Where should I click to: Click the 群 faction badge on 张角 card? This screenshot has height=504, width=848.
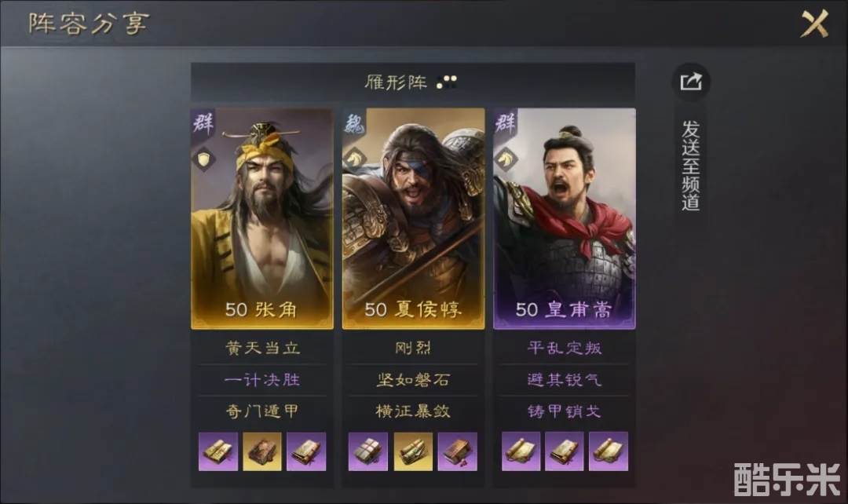203,122
